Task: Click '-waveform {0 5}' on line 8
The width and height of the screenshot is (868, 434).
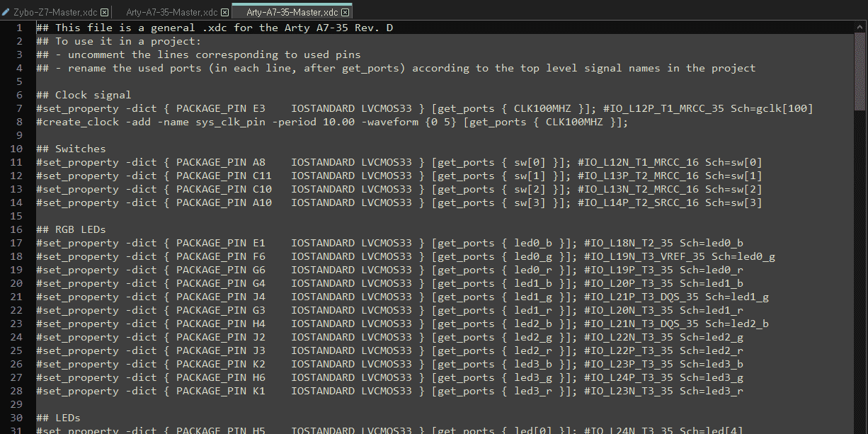Action: coord(409,122)
